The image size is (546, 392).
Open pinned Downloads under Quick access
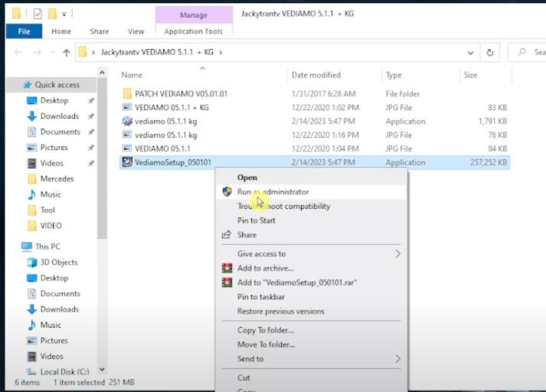tap(59, 116)
